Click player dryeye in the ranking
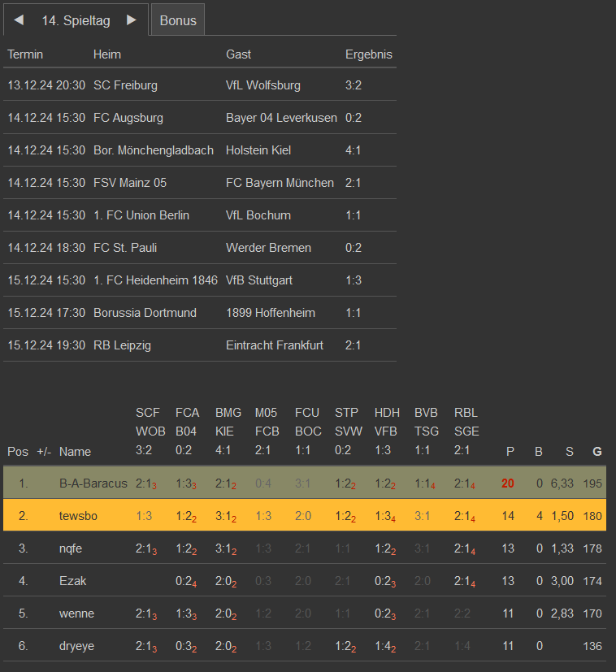 click(78, 646)
